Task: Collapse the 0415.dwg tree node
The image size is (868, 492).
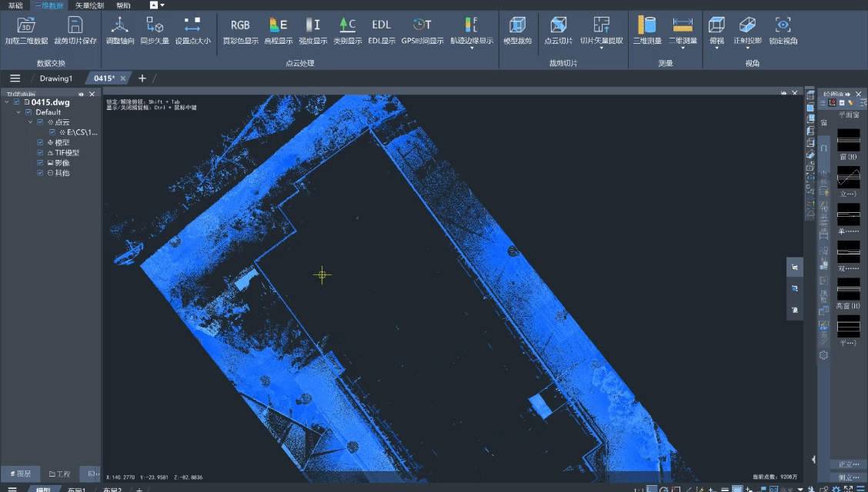Action: coord(8,102)
